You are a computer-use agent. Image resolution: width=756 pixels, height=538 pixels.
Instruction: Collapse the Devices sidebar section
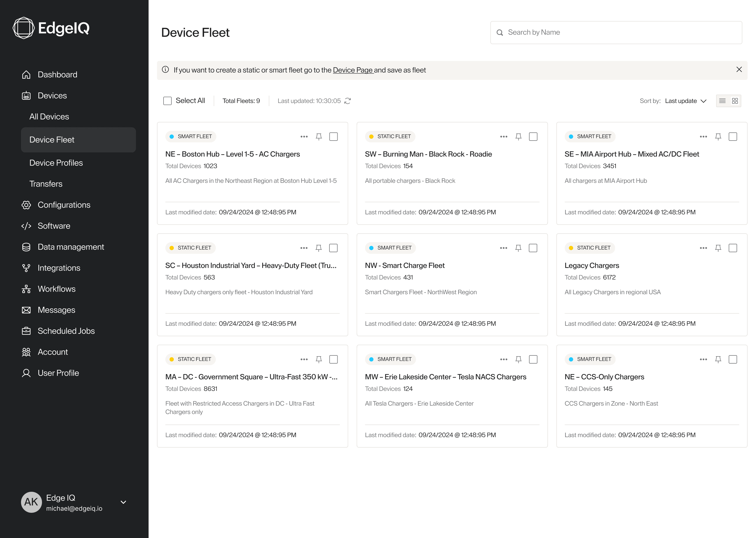[52, 96]
